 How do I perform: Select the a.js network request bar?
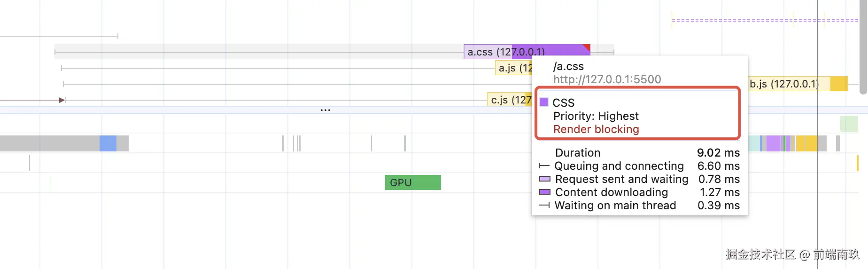click(x=513, y=68)
